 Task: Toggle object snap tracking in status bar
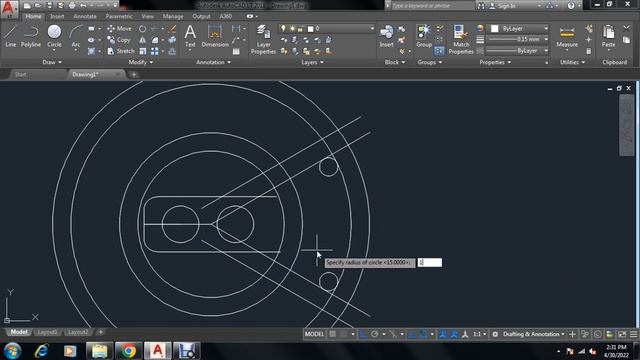point(412,334)
